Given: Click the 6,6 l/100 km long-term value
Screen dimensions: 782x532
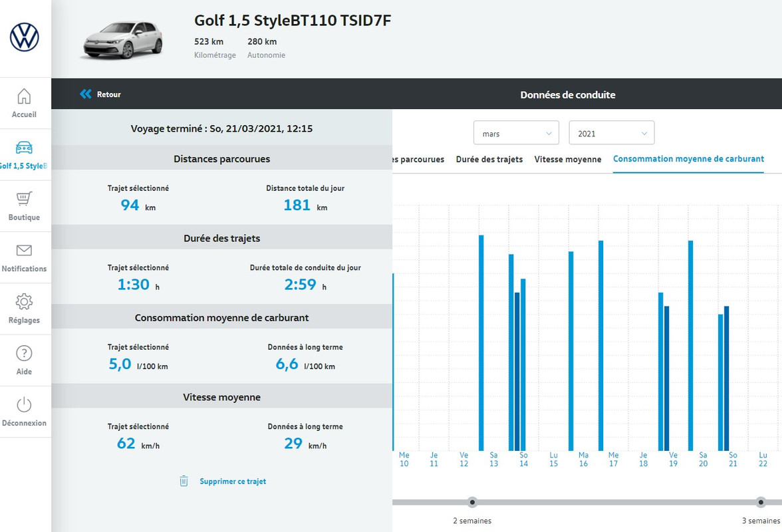Looking at the screenshot, I should tap(305, 364).
